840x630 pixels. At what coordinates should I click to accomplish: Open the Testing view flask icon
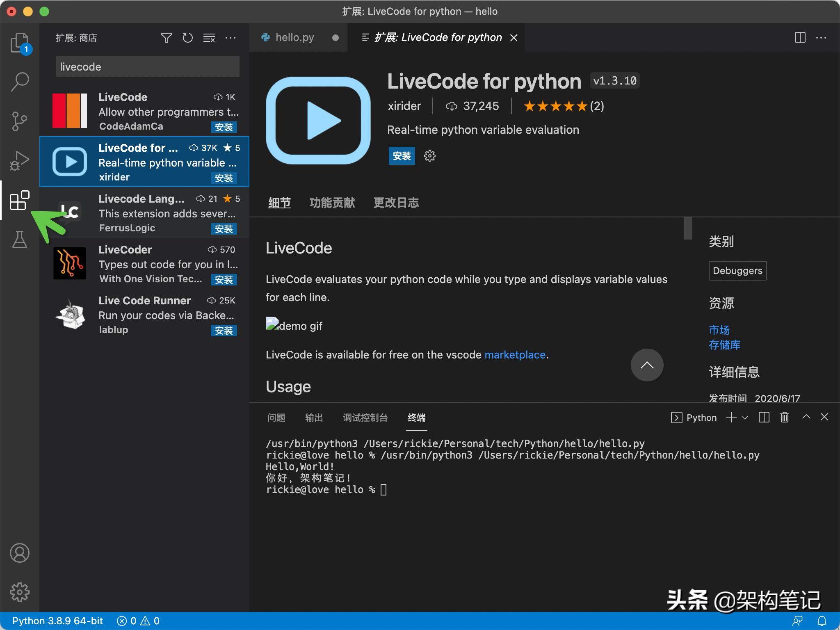click(x=19, y=239)
